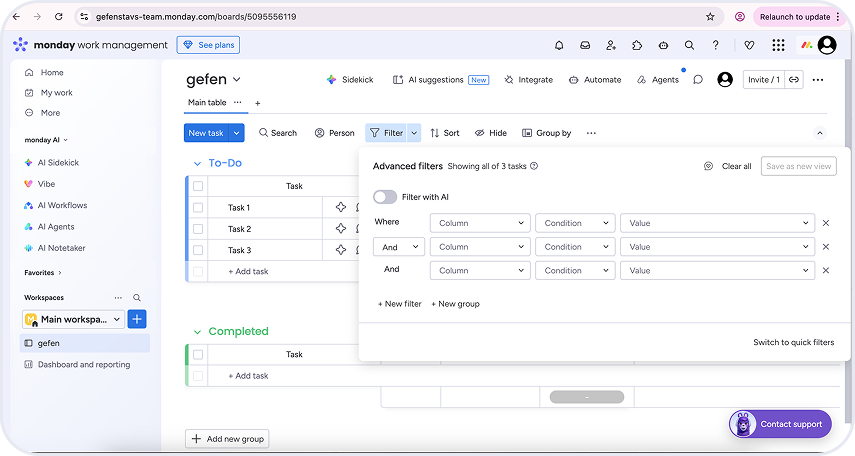Check the Task 1 row checkbox
The height and width of the screenshot is (456, 855).
pos(198,207)
